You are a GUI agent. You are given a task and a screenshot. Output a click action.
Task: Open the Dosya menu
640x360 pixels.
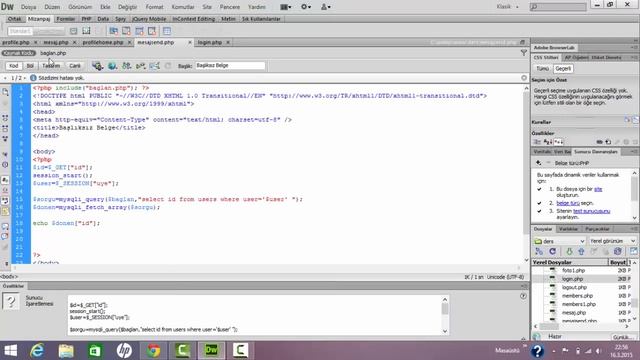tap(28, 7)
